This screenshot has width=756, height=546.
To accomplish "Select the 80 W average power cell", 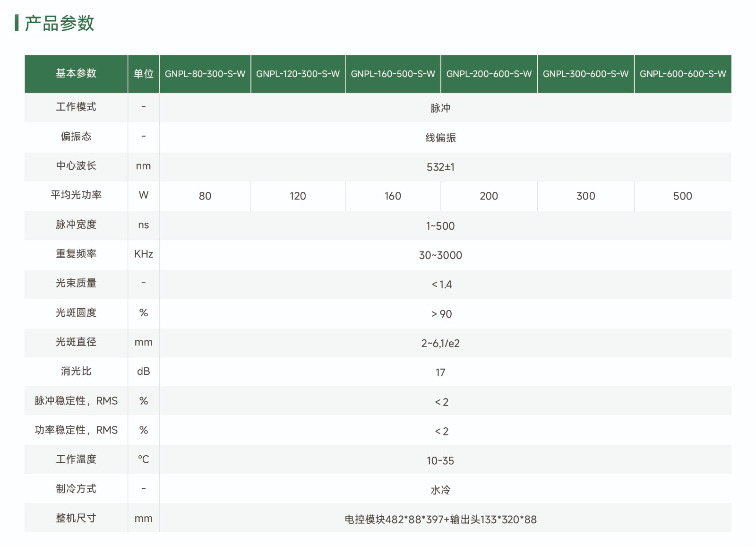I will coord(205,196).
